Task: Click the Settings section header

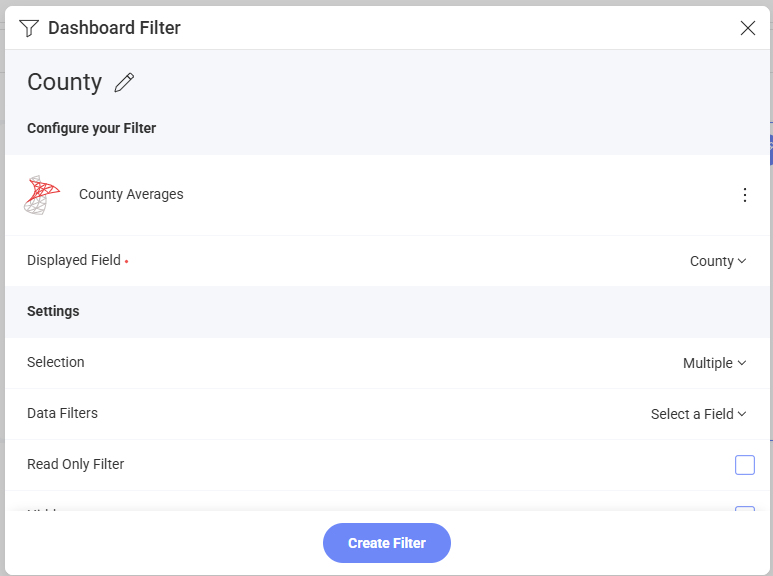Action: point(53,311)
